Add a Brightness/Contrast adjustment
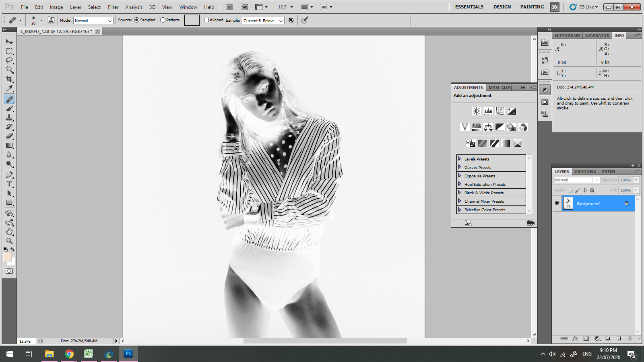Screen dimensions: 644x362 [477, 111]
